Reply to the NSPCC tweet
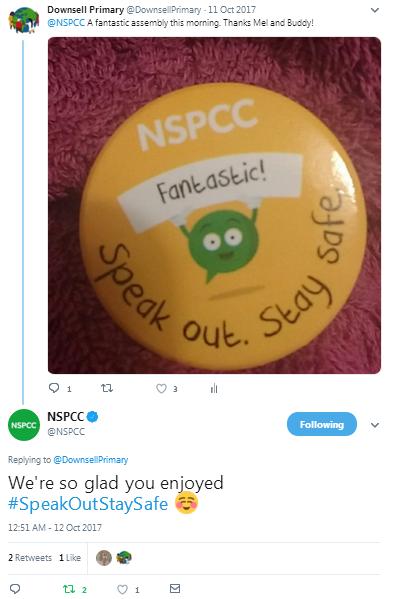Screen dimensions: 407x599 click(15, 589)
